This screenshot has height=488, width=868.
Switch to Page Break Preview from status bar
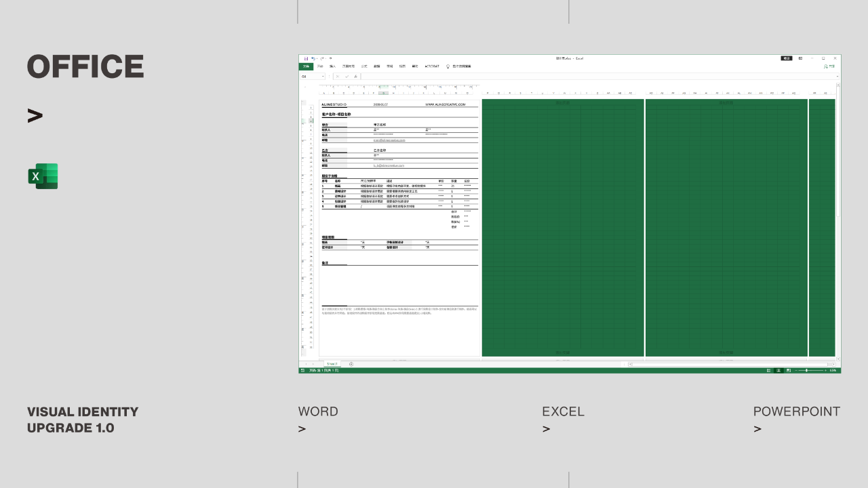(x=789, y=371)
